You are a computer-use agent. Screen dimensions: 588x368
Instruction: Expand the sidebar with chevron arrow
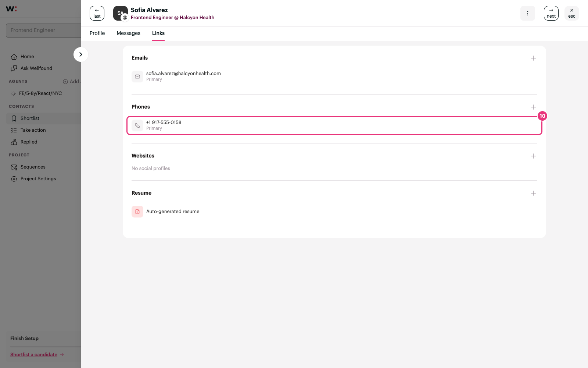coord(81,54)
